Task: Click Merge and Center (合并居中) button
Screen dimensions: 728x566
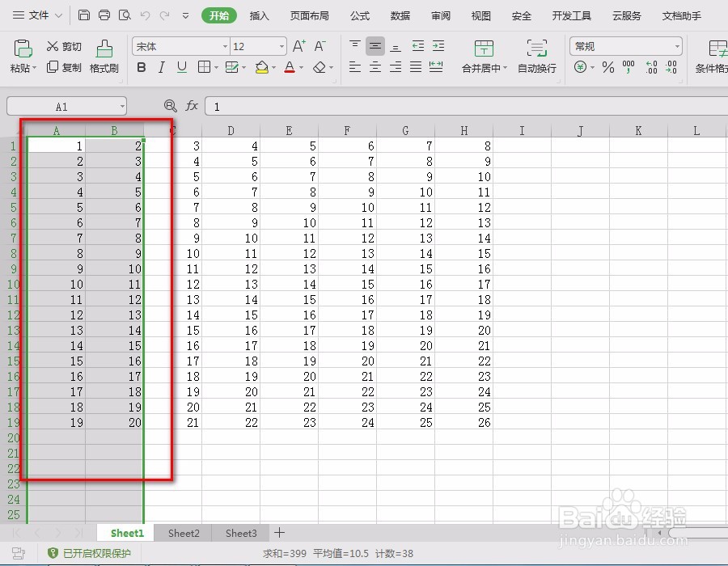Action: point(484,57)
